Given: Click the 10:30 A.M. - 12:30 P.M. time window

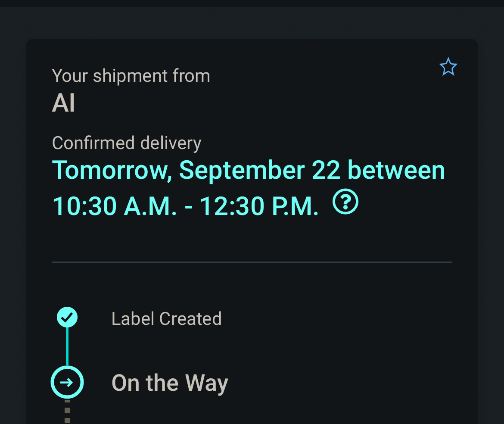Looking at the screenshot, I should click(185, 207).
